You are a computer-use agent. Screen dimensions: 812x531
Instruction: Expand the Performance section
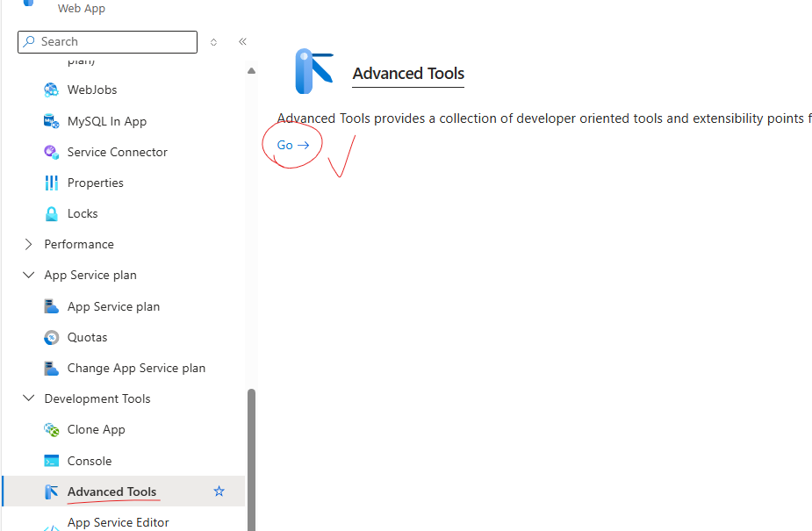point(28,244)
